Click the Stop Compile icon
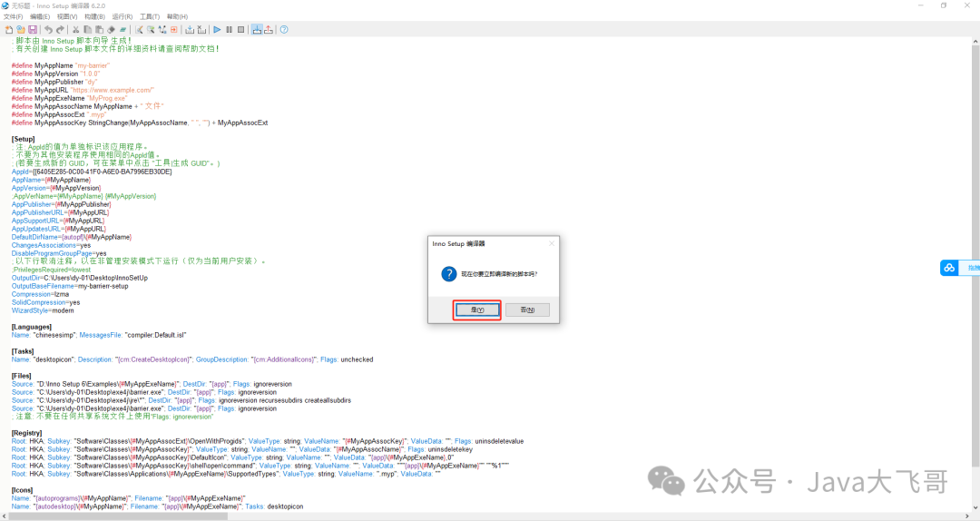 point(201,29)
